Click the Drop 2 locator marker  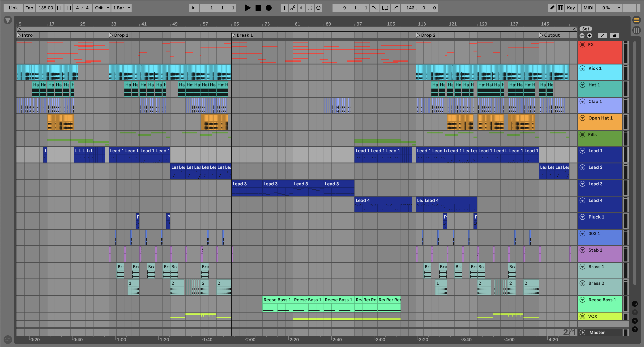click(418, 35)
